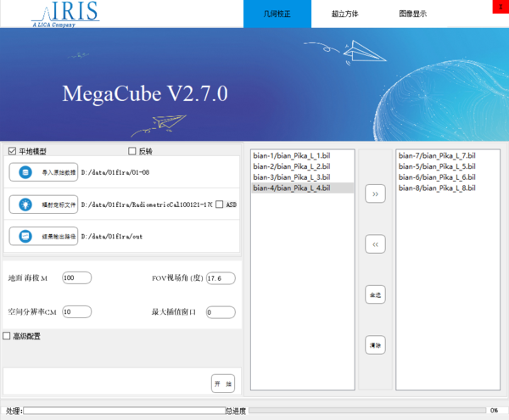Select bian-4/bian_Pika_L_4.bil highlighted row
This screenshot has width=509, height=420.
[x=303, y=188]
